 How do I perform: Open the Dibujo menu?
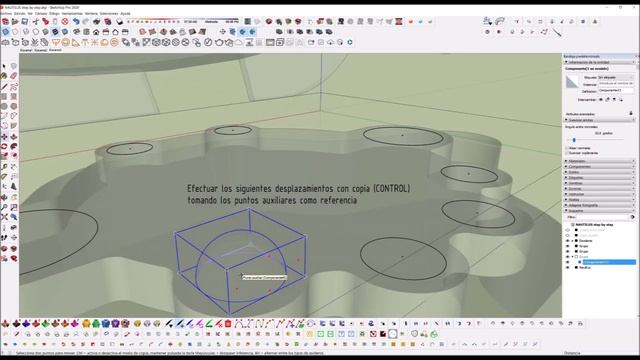[54, 13]
